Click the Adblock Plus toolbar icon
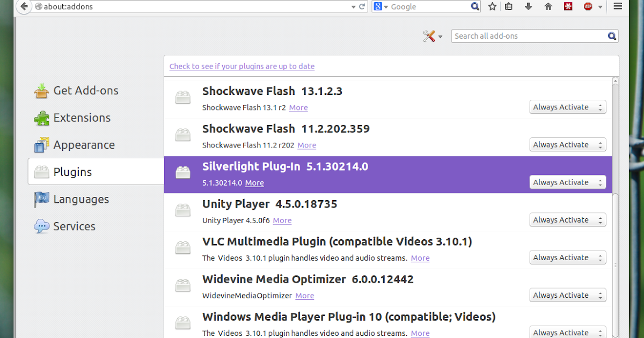 pyautogui.click(x=589, y=6)
